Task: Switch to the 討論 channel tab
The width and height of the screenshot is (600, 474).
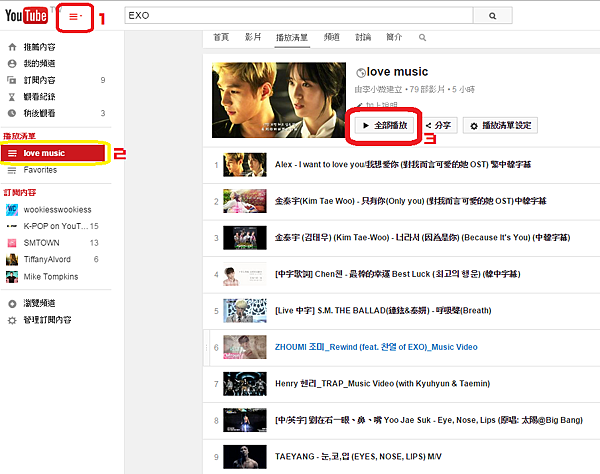Action: click(363, 37)
